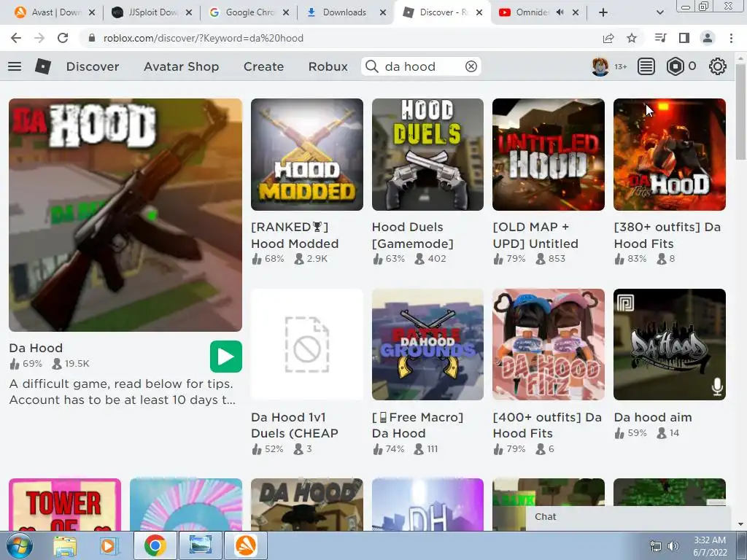747x560 pixels.
Task: Click the page vertical scrollbar thumb
Action: [740, 112]
